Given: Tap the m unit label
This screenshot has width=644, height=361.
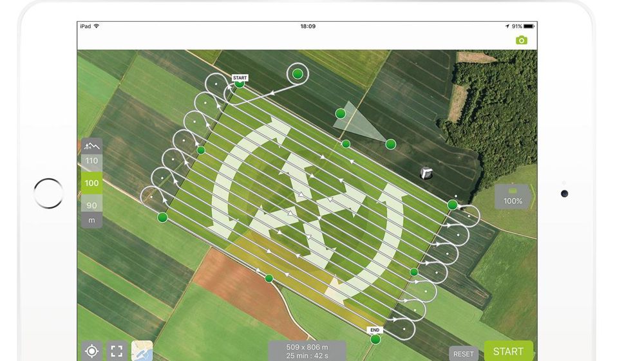Looking at the screenshot, I should point(91,220).
